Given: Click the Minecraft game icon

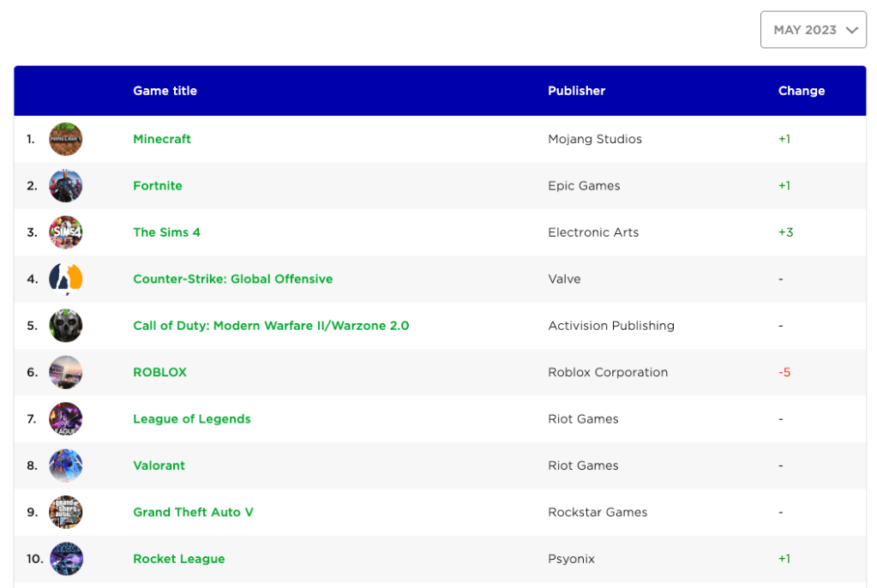Looking at the screenshot, I should pyautogui.click(x=66, y=139).
